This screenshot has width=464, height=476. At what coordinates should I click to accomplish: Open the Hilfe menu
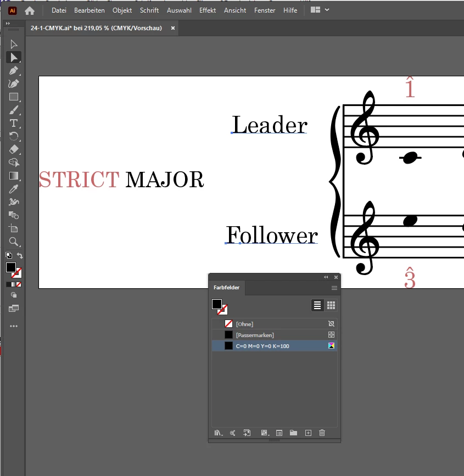point(290,10)
